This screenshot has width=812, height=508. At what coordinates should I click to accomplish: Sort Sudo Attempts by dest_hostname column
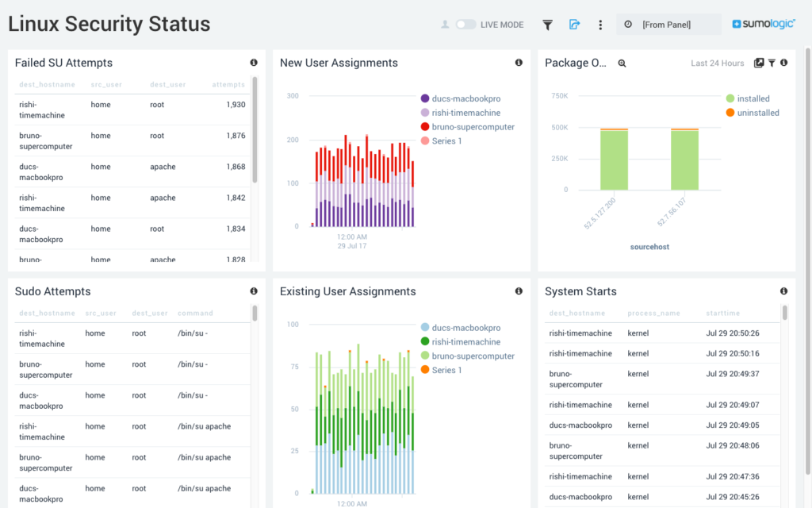point(47,313)
